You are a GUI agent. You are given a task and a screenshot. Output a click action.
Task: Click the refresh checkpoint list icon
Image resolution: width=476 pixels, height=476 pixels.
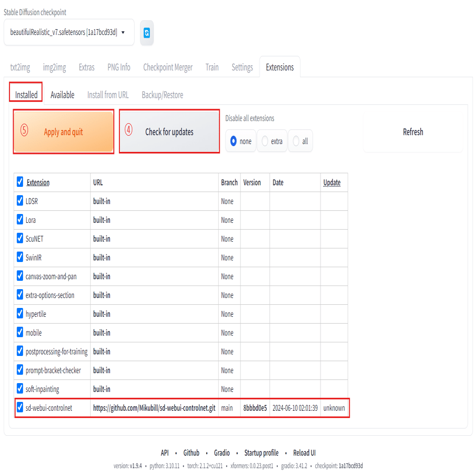coord(147,33)
